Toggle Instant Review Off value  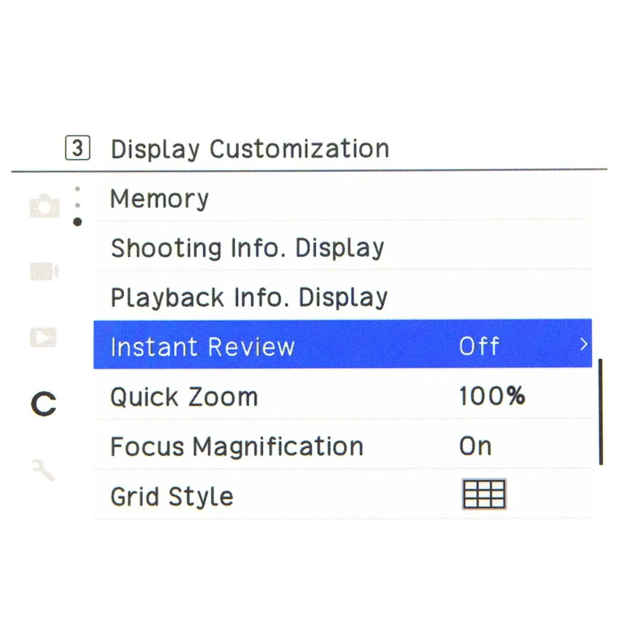click(x=479, y=346)
